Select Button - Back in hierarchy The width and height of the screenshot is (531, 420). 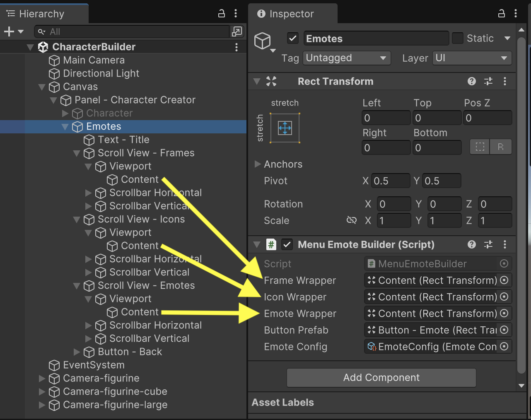(x=129, y=352)
